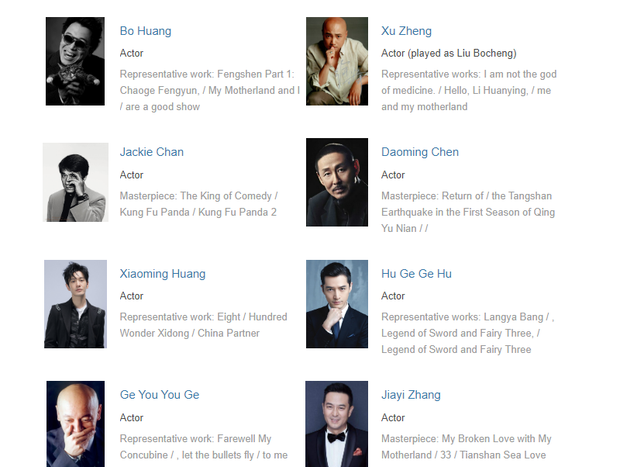620x467 pixels.
Task: Click Xu Zheng's name link
Action: 406,31
